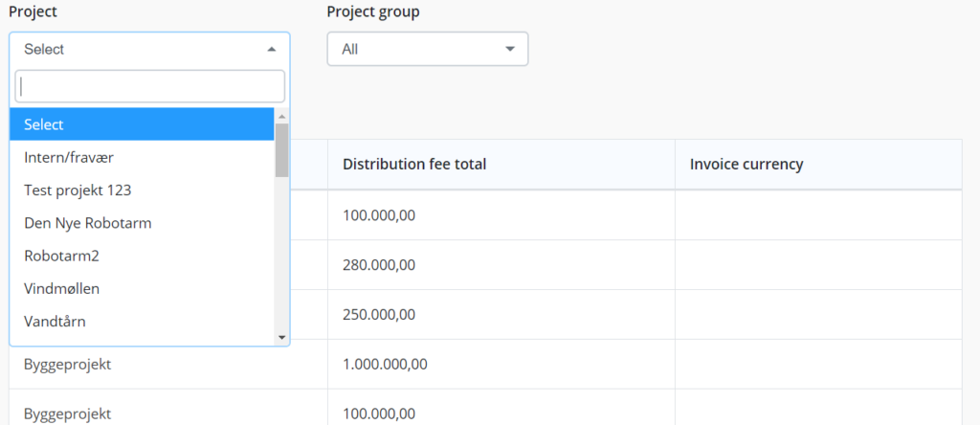Pick Test projekt 123 option
Screen dimensions: 980x425
(x=142, y=190)
